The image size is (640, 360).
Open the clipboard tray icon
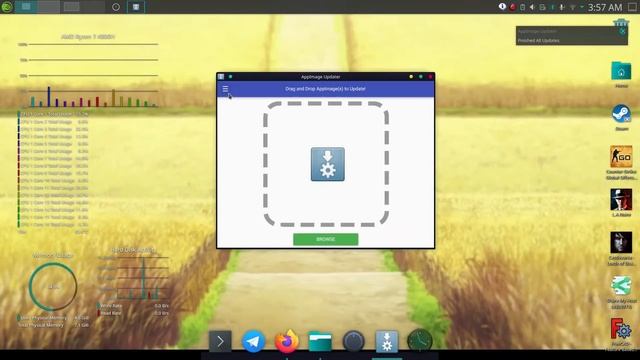522,7
